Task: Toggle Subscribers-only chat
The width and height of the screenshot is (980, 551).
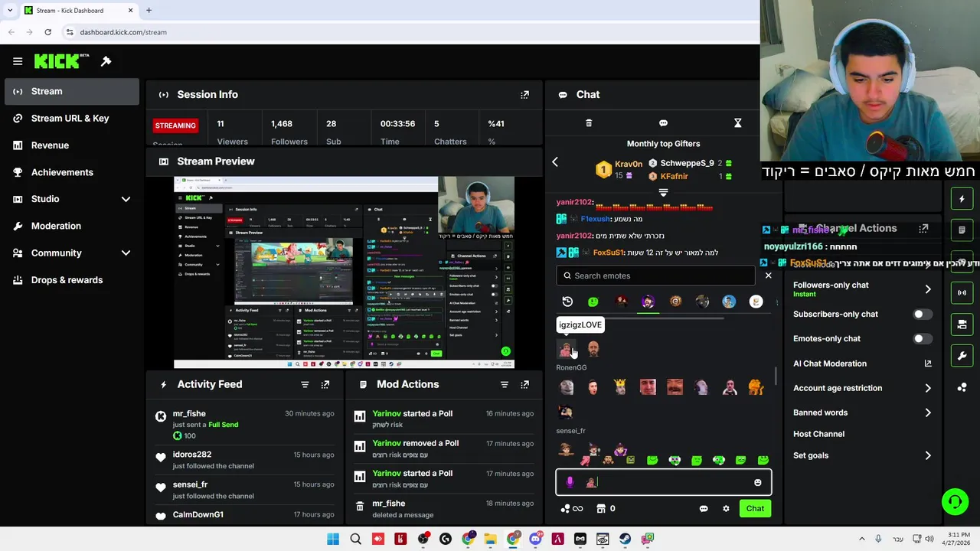Action: point(923,315)
